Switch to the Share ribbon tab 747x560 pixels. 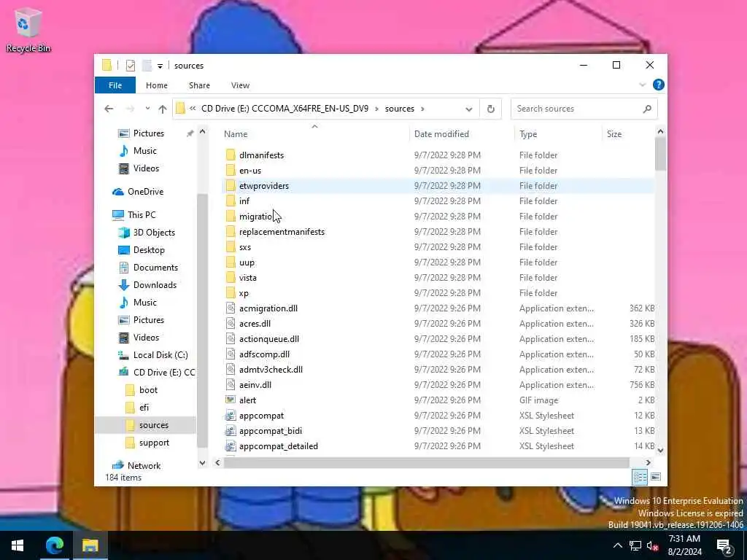(x=199, y=85)
